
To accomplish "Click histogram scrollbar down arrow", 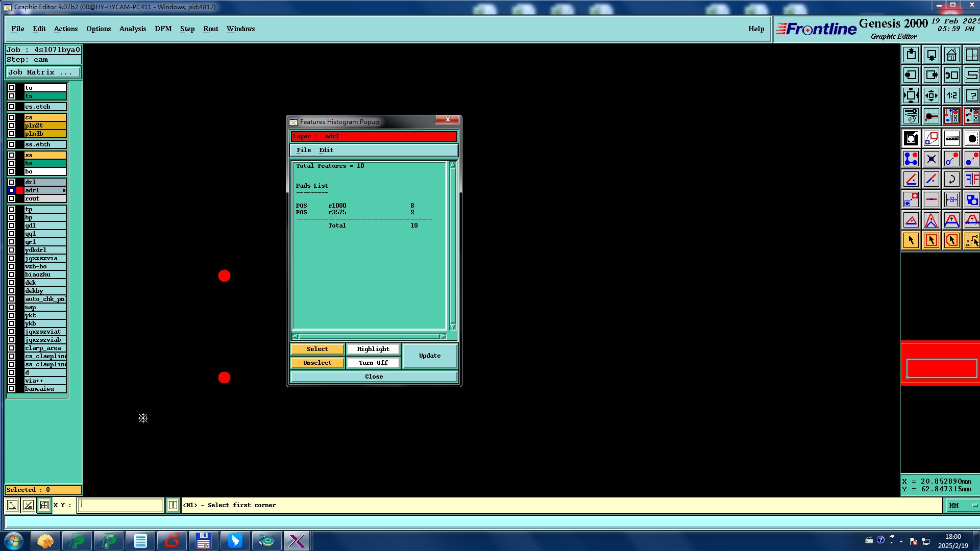I will (453, 327).
